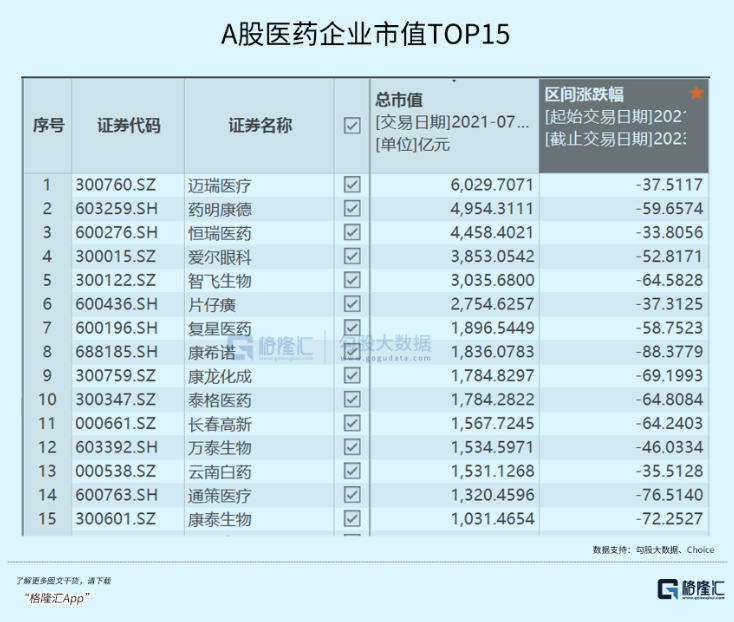Select stock code 600196.SH
The height and width of the screenshot is (622, 734).
point(117,328)
